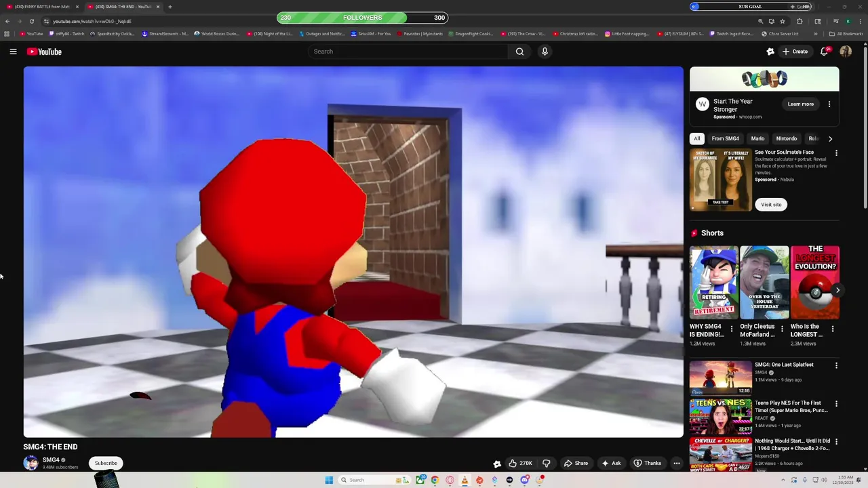The height and width of the screenshot is (488, 868).
Task: Open the Create menu
Action: [795, 52]
